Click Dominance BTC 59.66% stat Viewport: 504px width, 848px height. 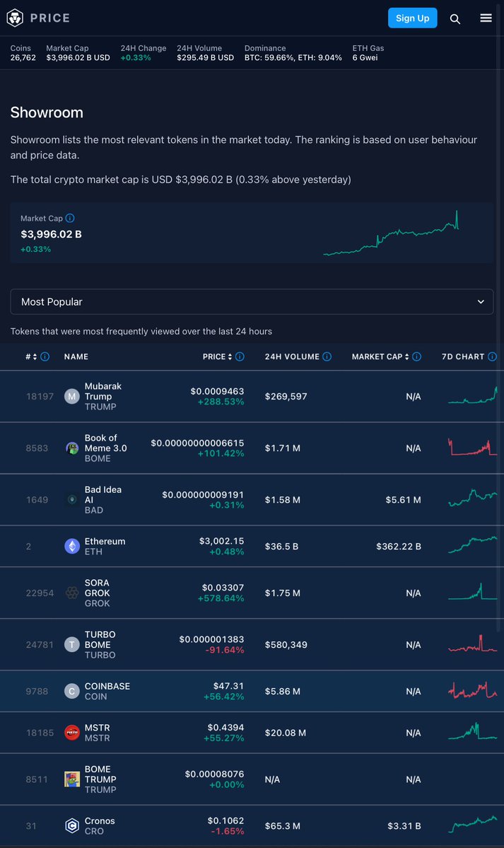(x=293, y=52)
